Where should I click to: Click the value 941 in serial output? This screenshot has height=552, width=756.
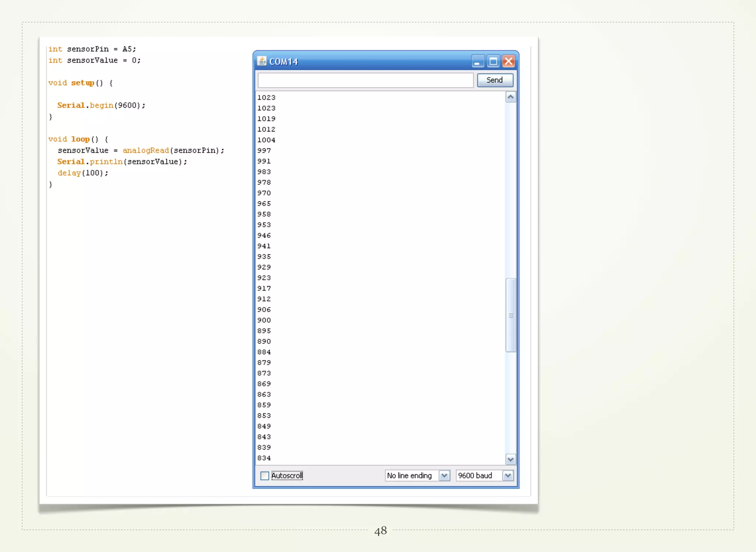pyautogui.click(x=264, y=246)
